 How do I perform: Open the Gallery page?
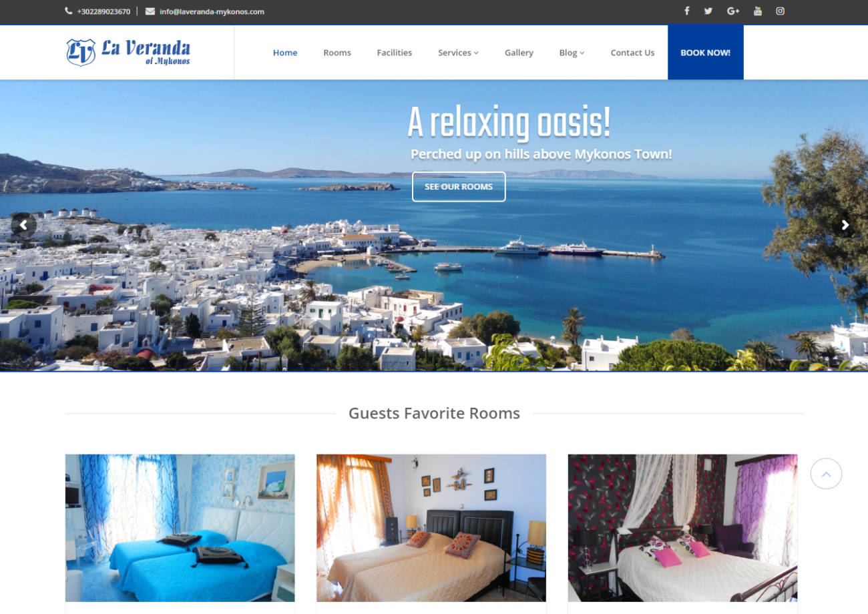click(x=519, y=53)
